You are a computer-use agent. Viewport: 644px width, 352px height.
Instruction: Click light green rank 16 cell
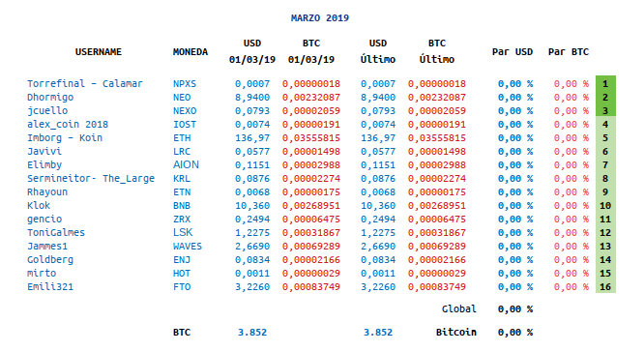(x=605, y=286)
